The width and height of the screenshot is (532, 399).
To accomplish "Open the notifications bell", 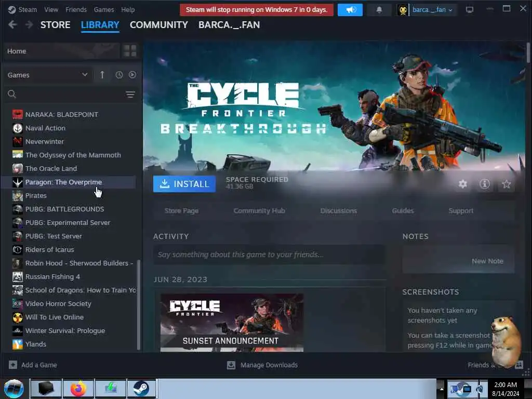I will point(379,10).
